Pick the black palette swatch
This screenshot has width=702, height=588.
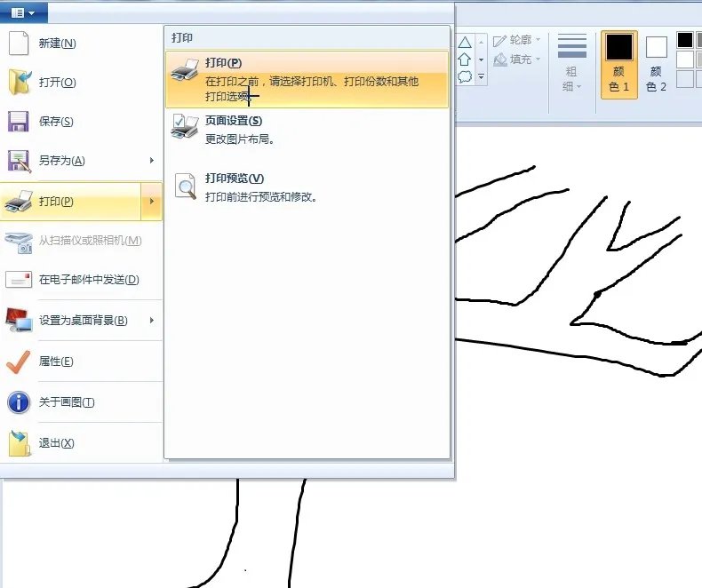pos(684,40)
